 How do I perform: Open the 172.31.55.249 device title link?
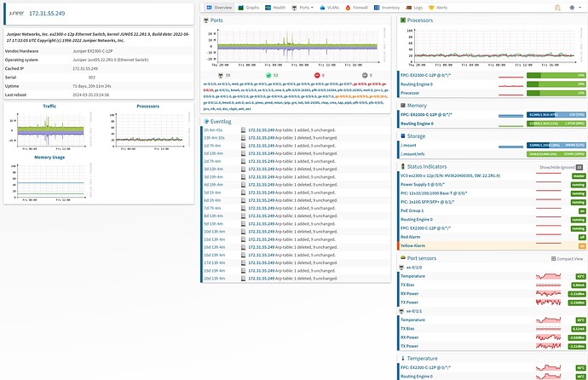[47, 14]
